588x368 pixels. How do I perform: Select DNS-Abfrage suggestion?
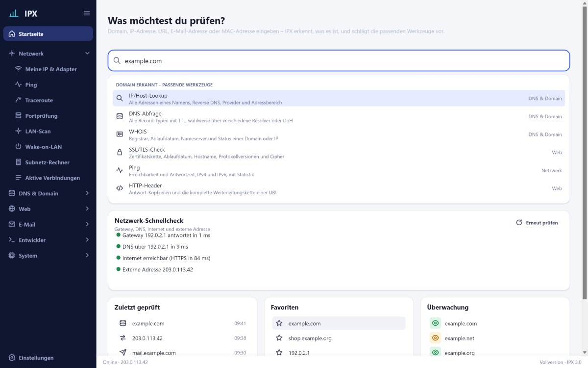coord(339,116)
